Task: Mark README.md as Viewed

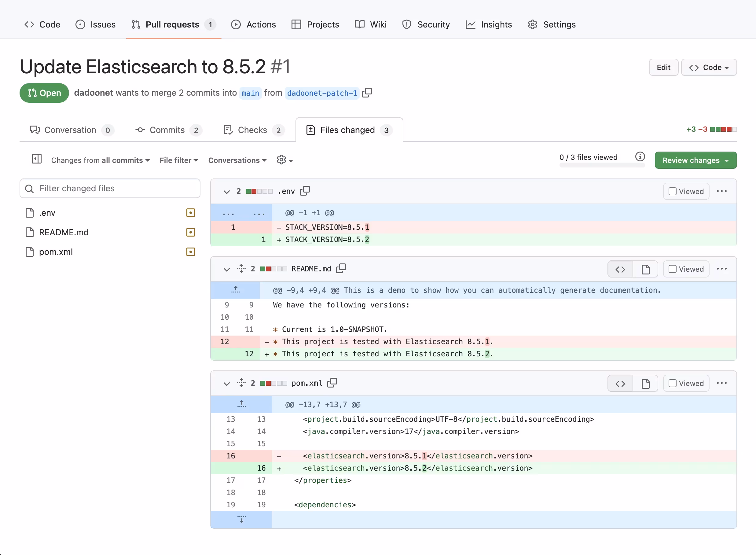Action: (672, 269)
